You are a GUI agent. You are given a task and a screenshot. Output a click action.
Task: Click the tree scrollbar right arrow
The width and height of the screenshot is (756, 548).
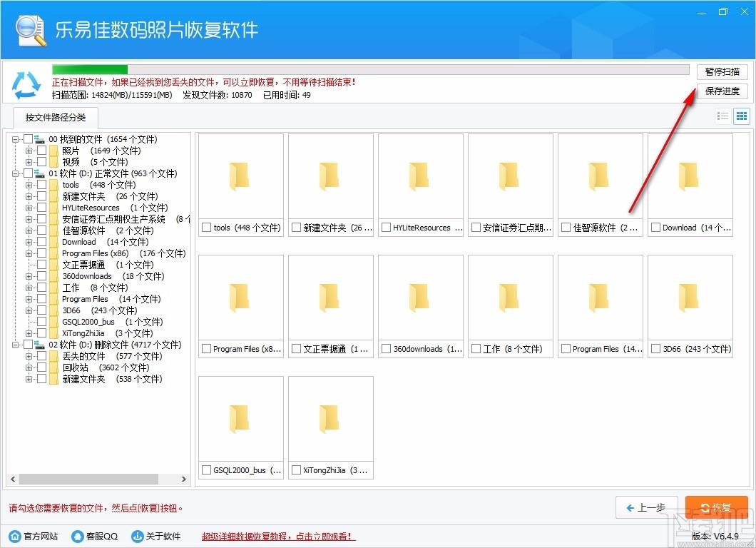[x=184, y=479]
